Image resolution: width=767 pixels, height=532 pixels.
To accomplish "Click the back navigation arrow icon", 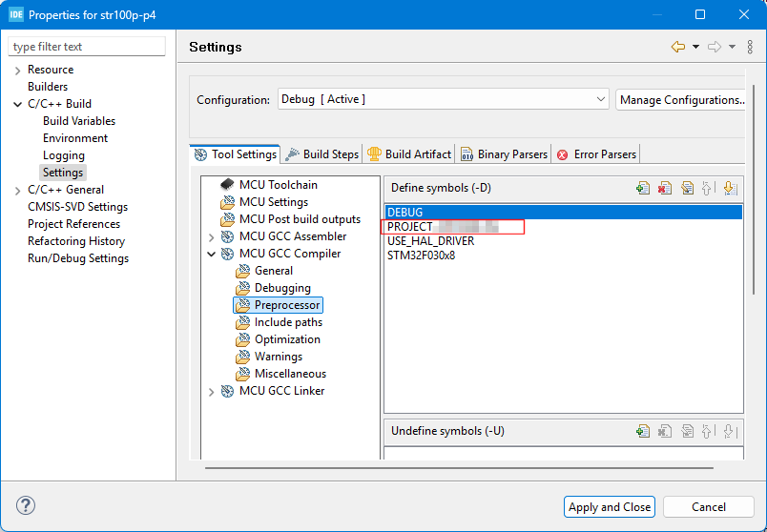I will (678, 47).
